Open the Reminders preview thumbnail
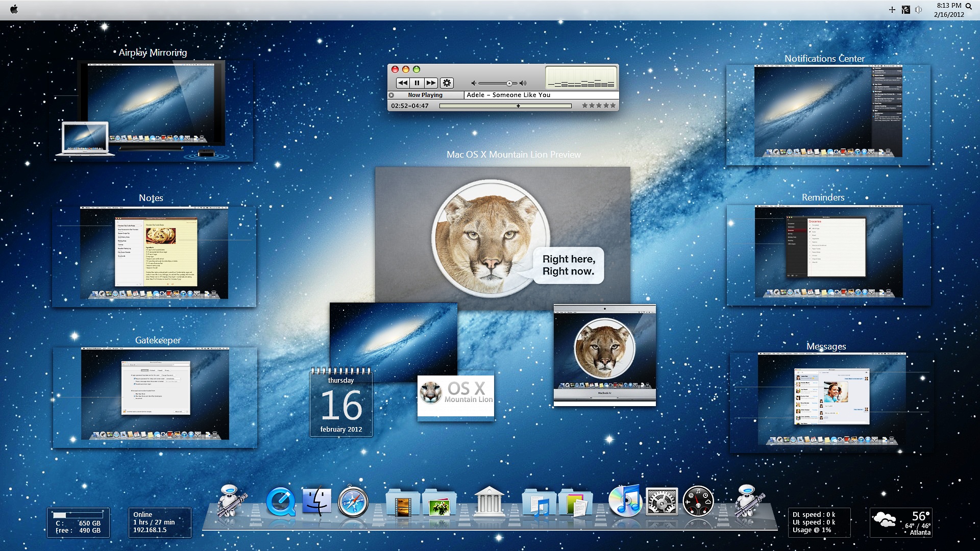The height and width of the screenshot is (551, 980). [x=828, y=255]
